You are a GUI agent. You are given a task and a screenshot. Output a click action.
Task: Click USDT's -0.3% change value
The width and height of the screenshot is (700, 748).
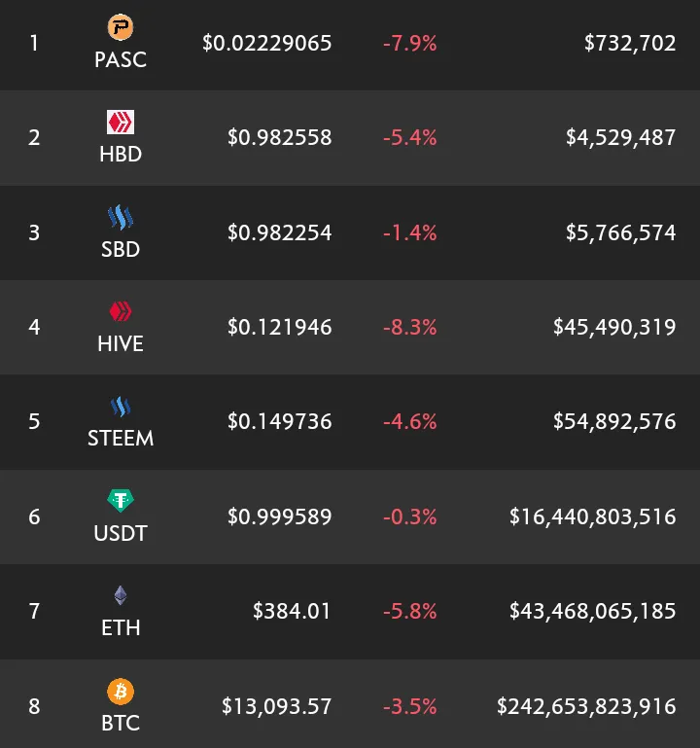pos(409,516)
